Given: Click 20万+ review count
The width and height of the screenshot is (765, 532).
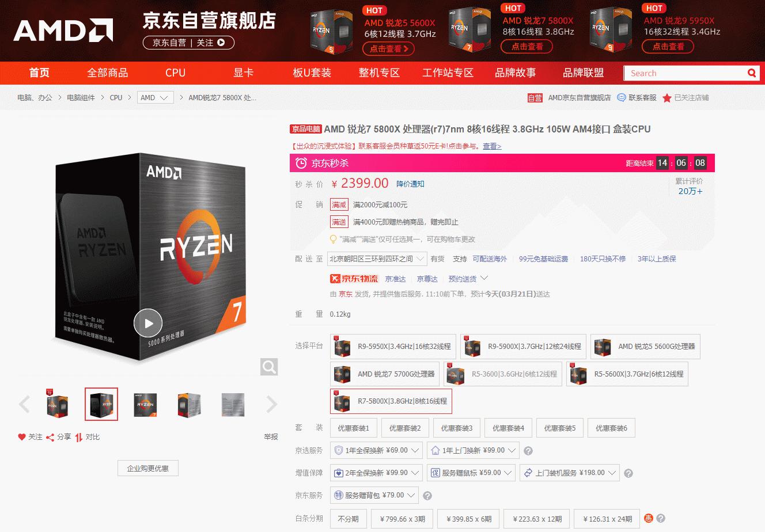Looking at the screenshot, I should tap(690, 191).
